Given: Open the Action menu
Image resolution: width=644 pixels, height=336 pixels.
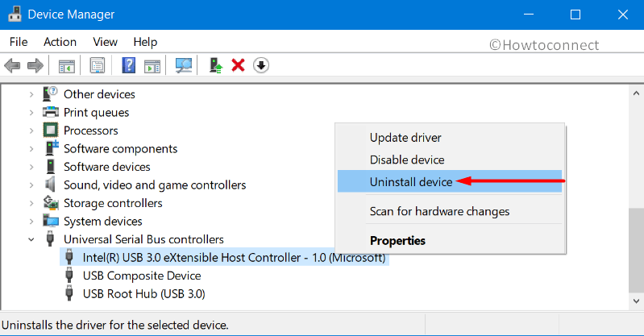Looking at the screenshot, I should click(x=60, y=42).
